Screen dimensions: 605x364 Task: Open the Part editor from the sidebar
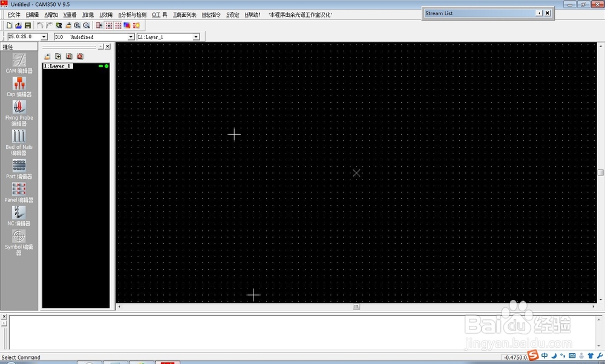click(x=19, y=169)
